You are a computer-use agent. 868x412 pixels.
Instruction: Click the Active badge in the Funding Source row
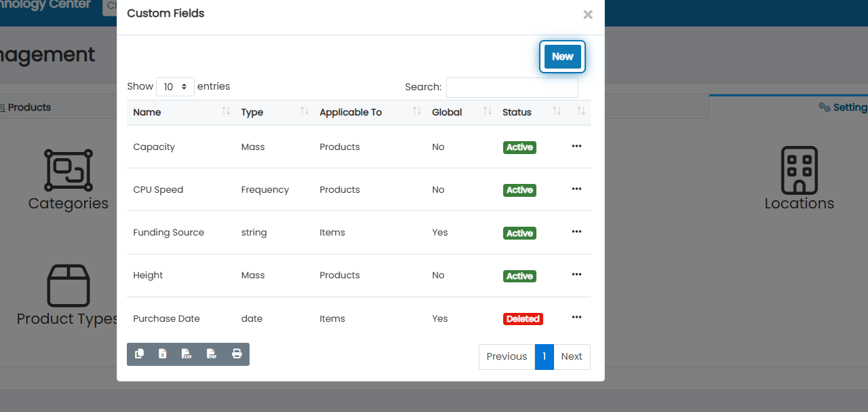point(519,233)
